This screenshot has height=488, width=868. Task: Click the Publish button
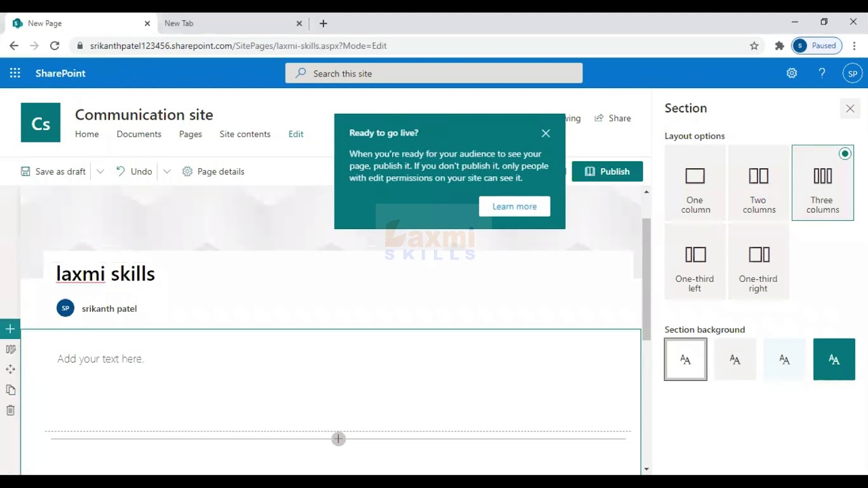click(607, 171)
